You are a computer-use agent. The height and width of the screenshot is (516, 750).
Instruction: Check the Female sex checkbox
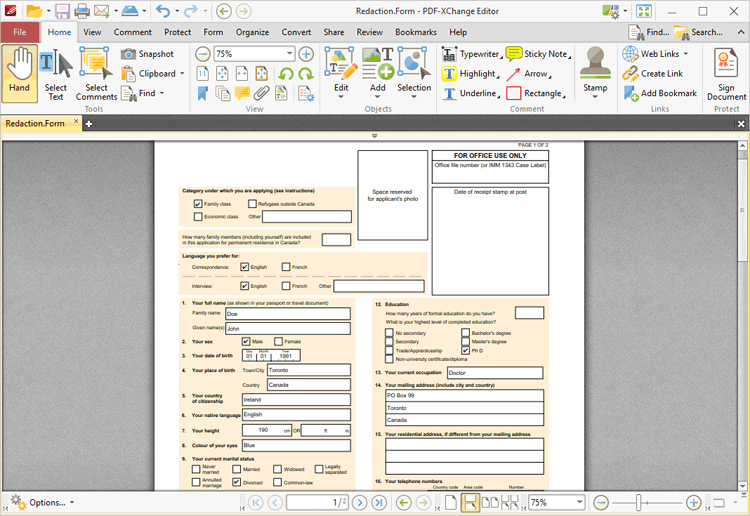click(x=278, y=341)
